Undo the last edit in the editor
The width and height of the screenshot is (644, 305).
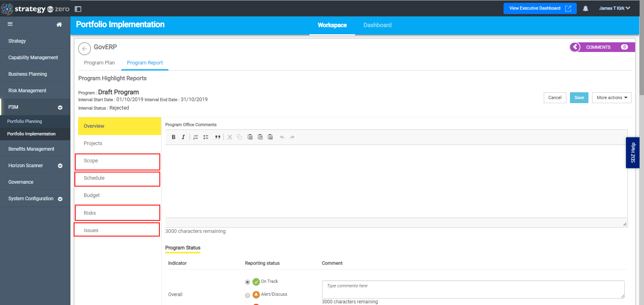(x=282, y=137)
